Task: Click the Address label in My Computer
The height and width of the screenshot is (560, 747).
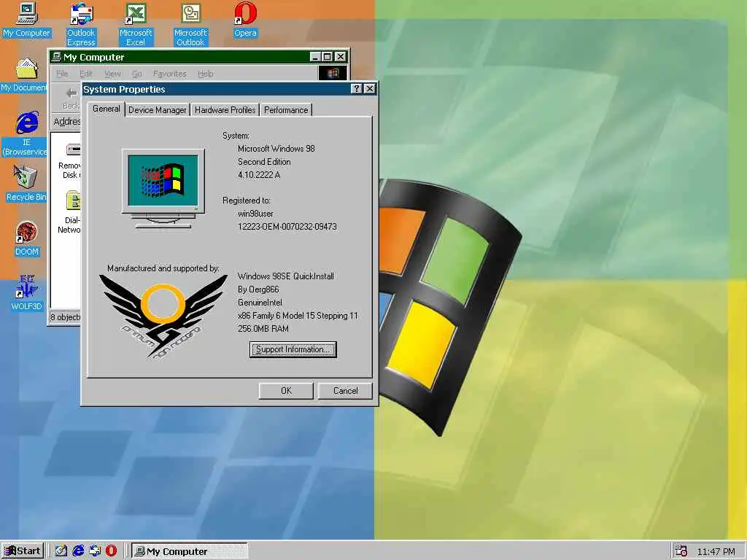Action: coord(67,122)
